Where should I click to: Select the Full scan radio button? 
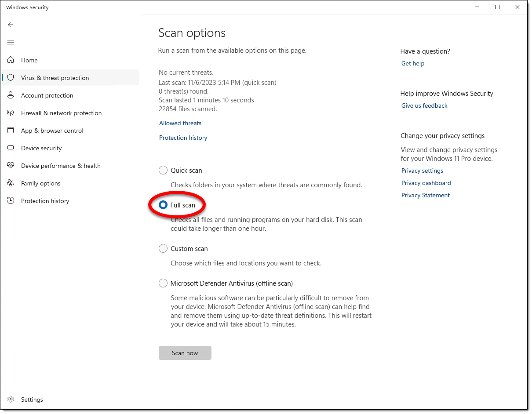pos(163,205)
